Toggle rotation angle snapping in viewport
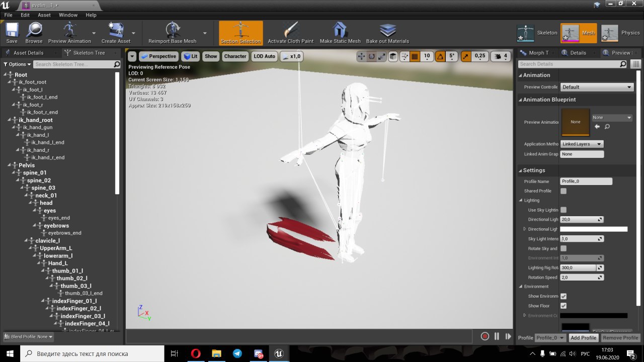 click(x=440, y=56)
